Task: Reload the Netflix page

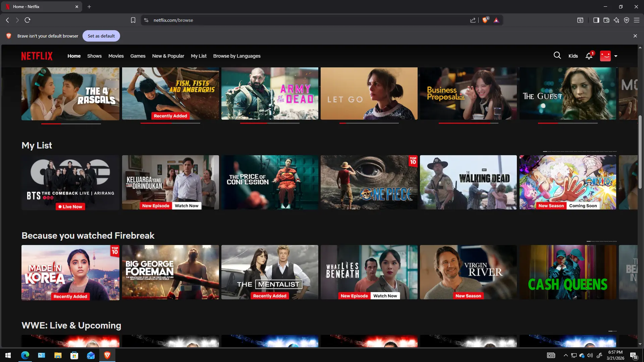Action: pos(28,20)
